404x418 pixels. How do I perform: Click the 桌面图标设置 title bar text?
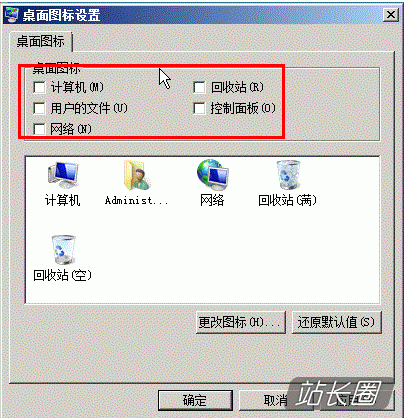pyautogui.click(x=61, y=15)
